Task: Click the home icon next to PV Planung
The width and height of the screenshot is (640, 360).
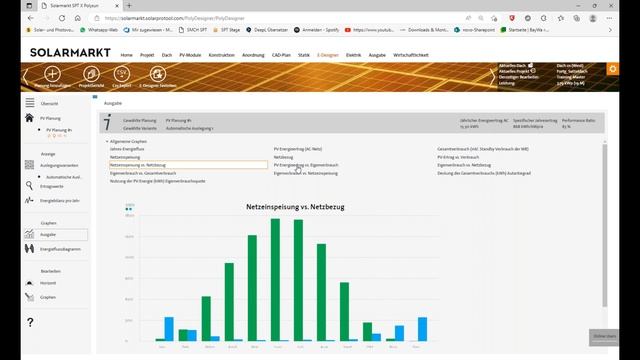Action: pyautogui.click(x=29, y=118)
